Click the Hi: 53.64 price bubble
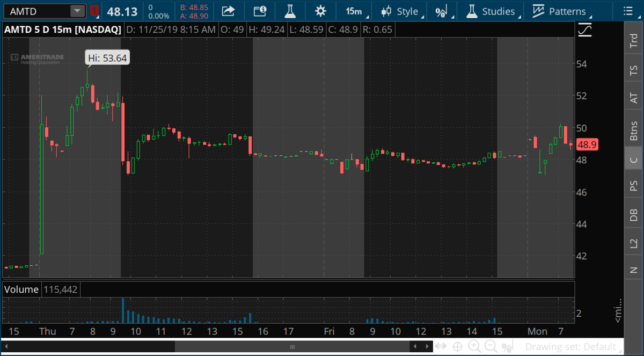Image resolution: width=644 pixels, height=356 pixels. pos(107,58)
